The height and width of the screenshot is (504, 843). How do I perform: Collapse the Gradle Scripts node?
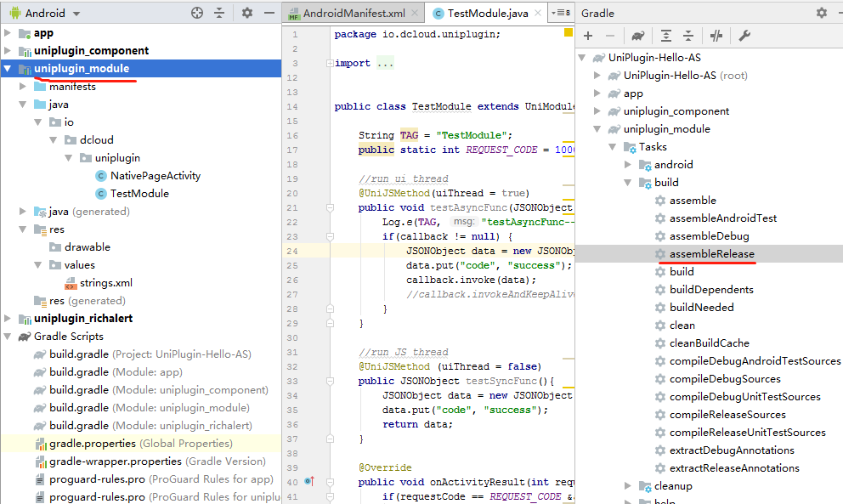pos(8,337)
